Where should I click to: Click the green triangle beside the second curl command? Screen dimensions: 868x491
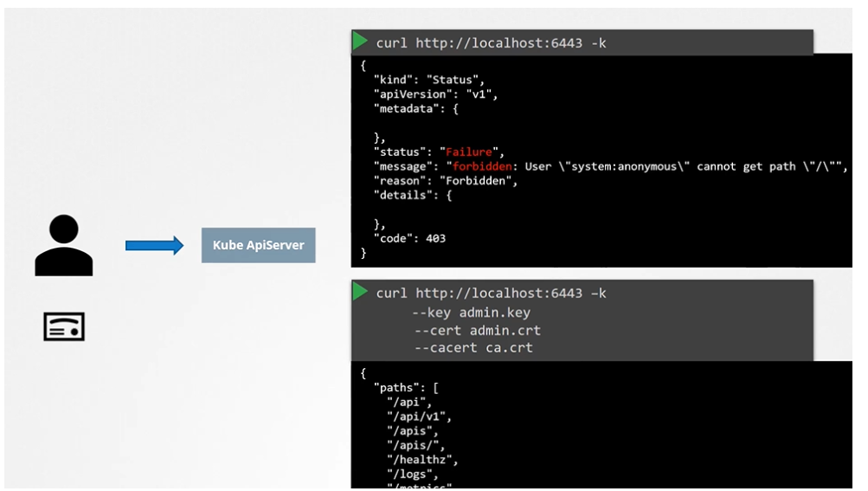pos(360,292)
